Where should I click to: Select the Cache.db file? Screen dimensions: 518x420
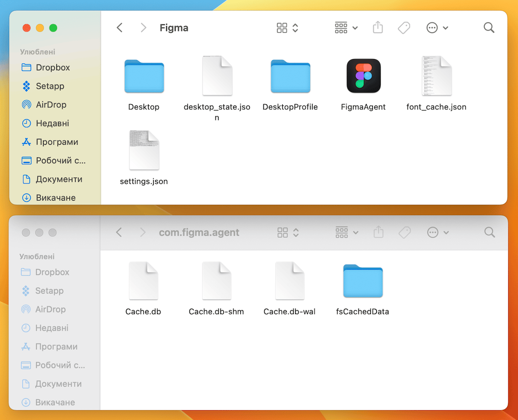[x=143, y=281]
